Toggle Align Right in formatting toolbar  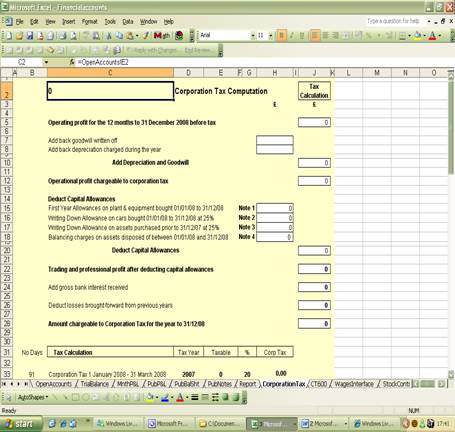tap(336, 35)
